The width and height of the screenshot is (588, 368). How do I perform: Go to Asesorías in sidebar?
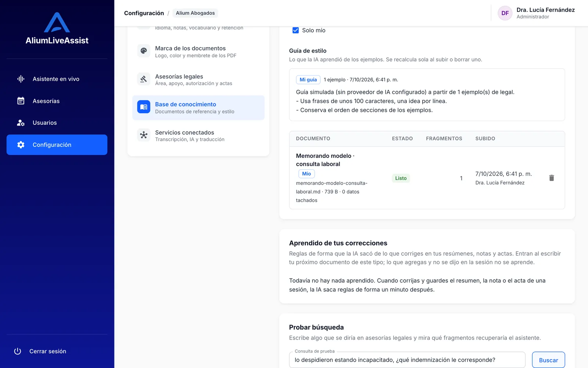click(57, 101)
